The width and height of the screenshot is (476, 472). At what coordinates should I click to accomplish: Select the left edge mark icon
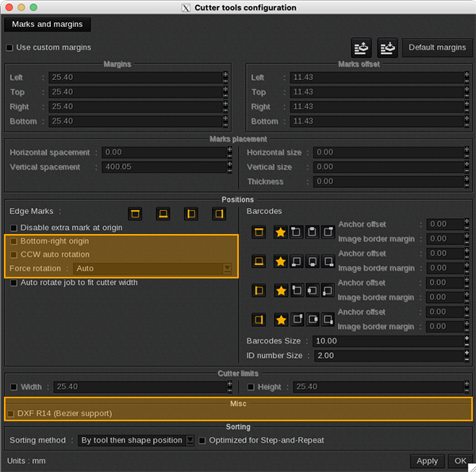click(190, 213)
